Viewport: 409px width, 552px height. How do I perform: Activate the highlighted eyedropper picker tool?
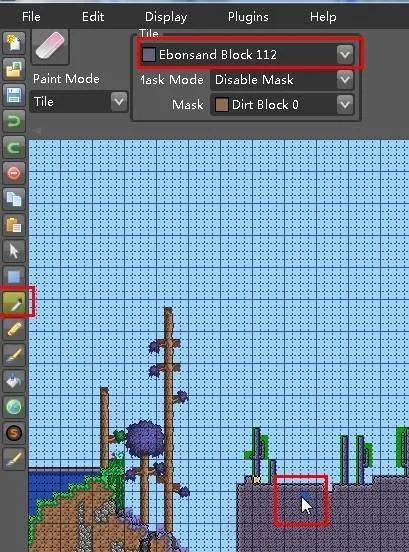pos(14,302)
